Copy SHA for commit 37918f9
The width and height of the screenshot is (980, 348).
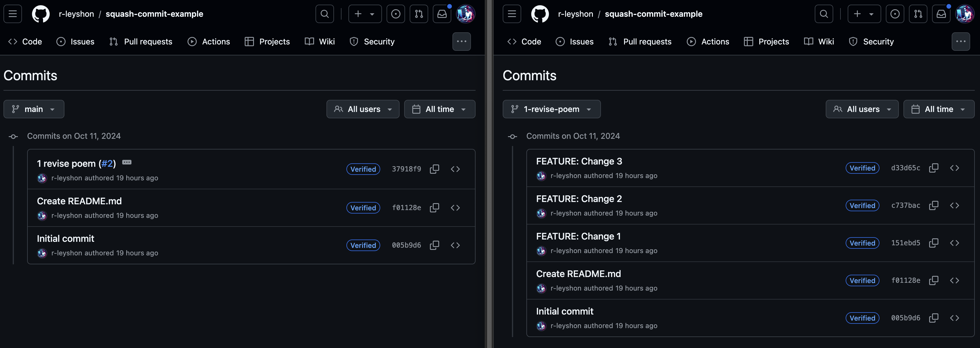434,169
